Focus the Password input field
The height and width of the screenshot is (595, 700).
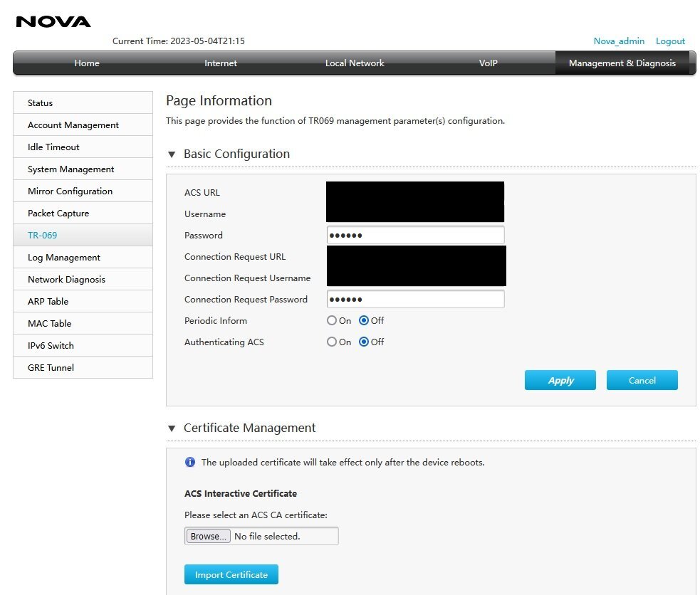pyautogui.click(x=416, y=235)
